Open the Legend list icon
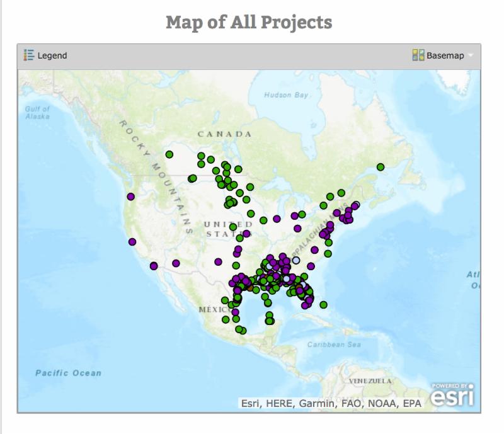Viewport: 504px width, 434px height. point(29,55)
